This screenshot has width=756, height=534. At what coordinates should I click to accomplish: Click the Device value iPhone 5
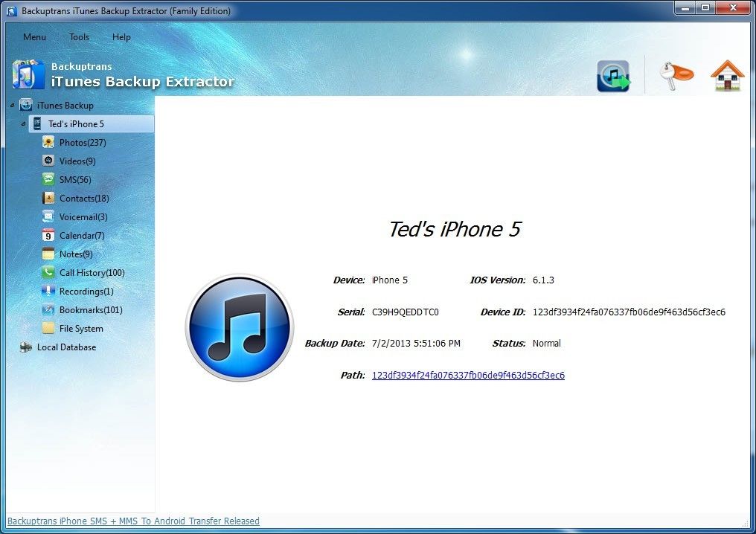point(390,280)
